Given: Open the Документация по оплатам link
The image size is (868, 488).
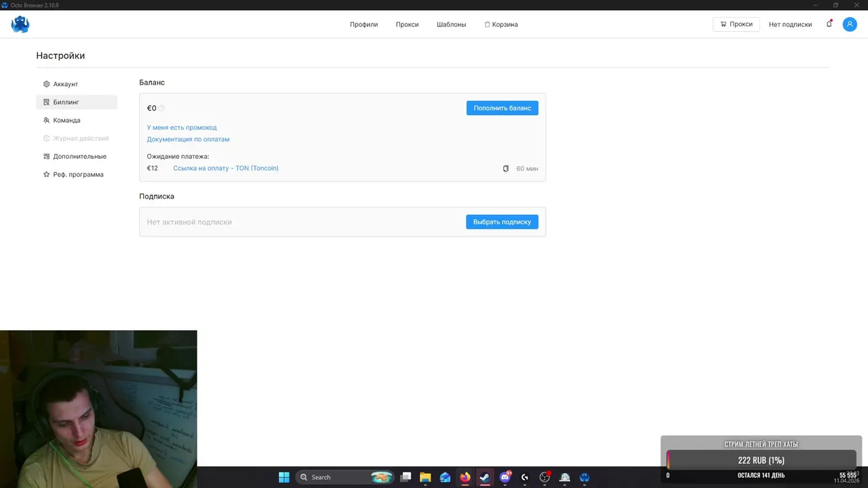Looking at the screenshot, I should click(x=188, y=139).
